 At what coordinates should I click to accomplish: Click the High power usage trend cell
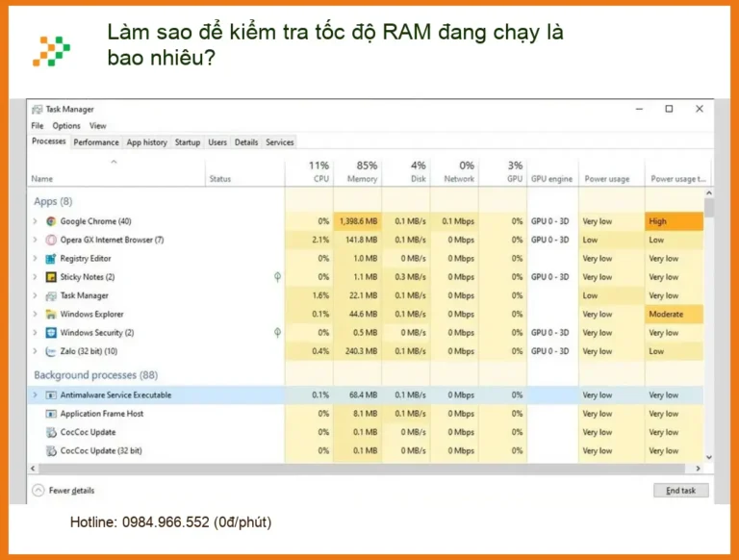[674, 221]
